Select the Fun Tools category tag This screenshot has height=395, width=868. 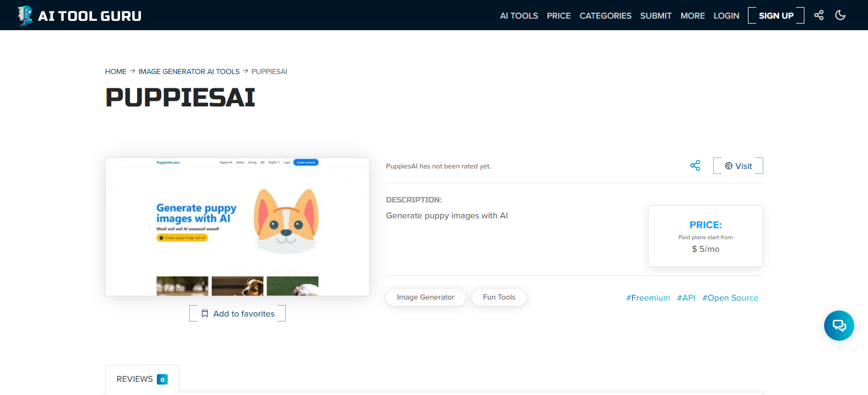point(499,297)
